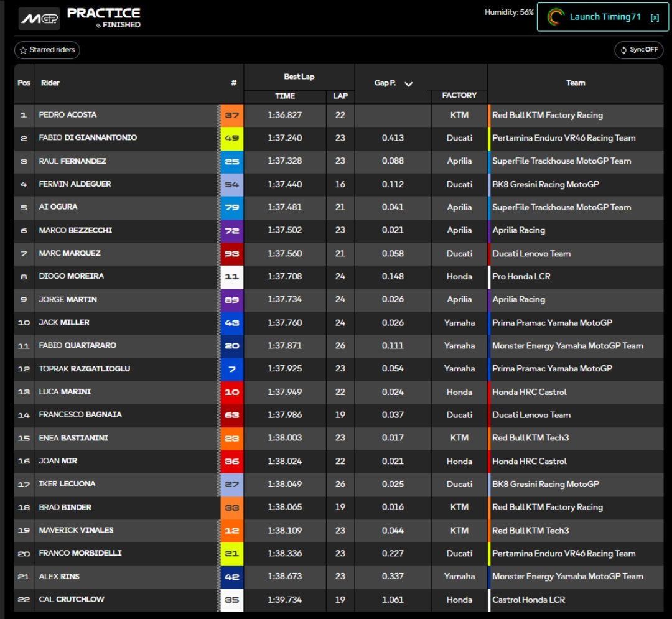Select rider name FRANCESCO BAGNAIA
This screenshot has height=619, width=672.
(x=80, y=415)
